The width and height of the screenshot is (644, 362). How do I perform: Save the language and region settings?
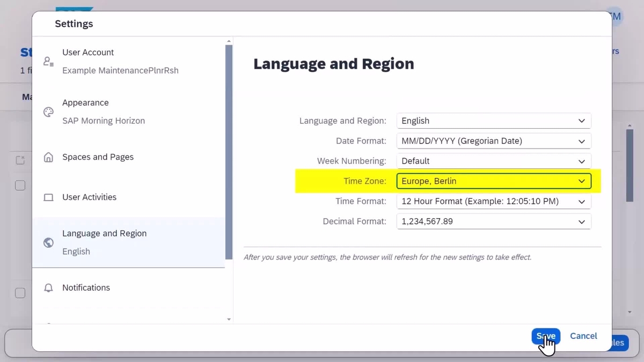click(546, 336)
